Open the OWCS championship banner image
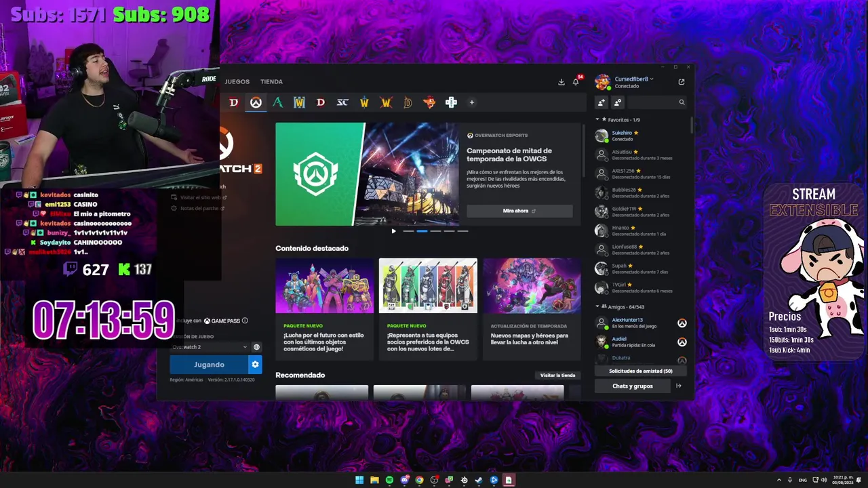868x488 pixels. point(367,174)
